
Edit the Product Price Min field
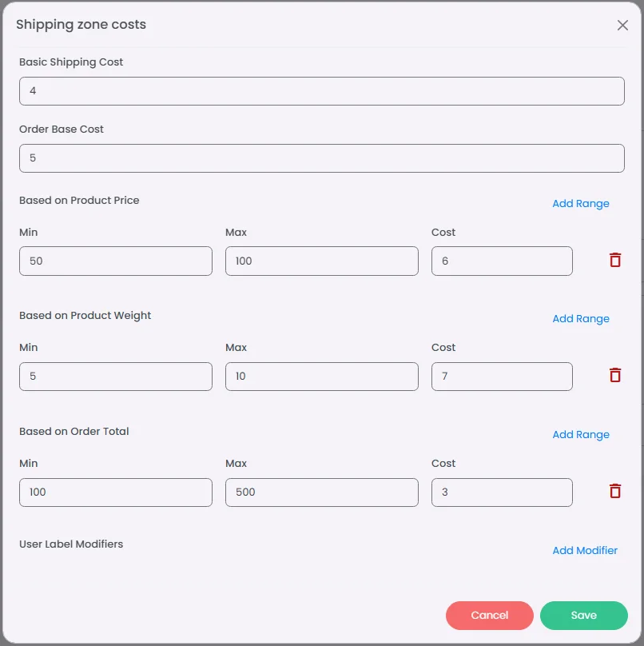[x=116, y=261]
